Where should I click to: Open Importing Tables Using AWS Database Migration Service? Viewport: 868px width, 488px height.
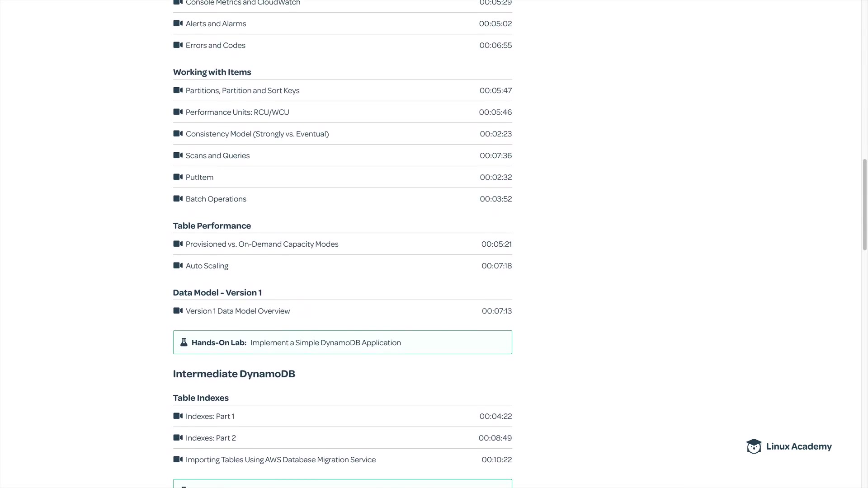point(281,460)
